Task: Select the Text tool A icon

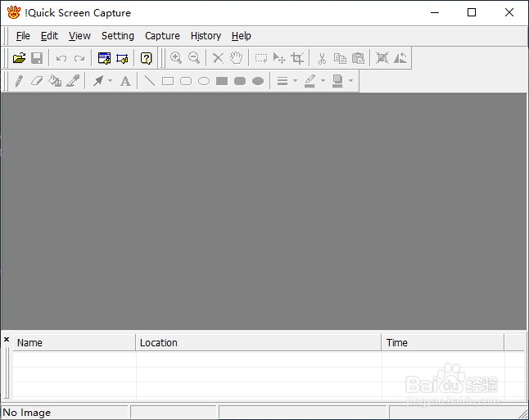Action: 125,81
